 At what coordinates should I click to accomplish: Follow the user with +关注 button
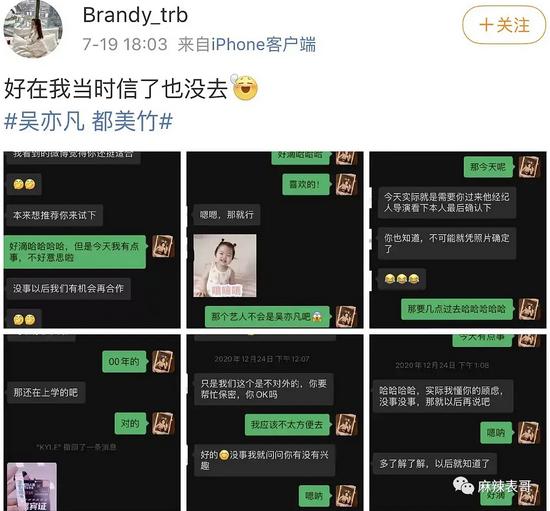[504, 25]
